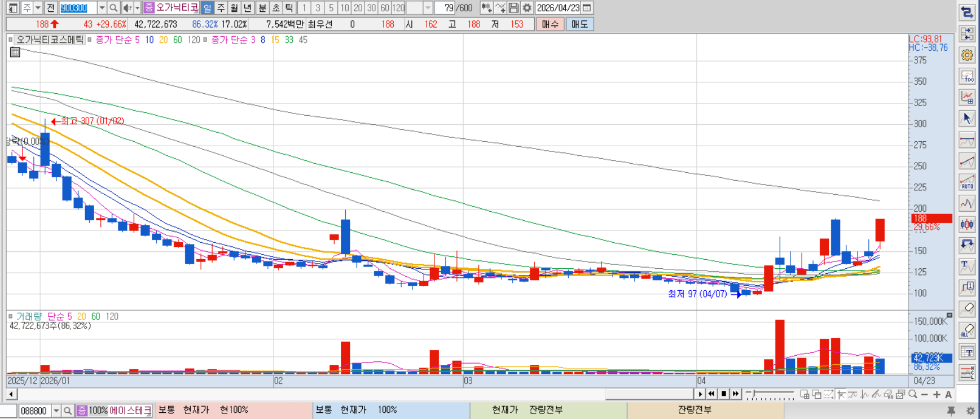Click the fast-forward button in replay controls
Viewport: 980px width, 419px height.
pyautogui.click(x=736, y=394)
